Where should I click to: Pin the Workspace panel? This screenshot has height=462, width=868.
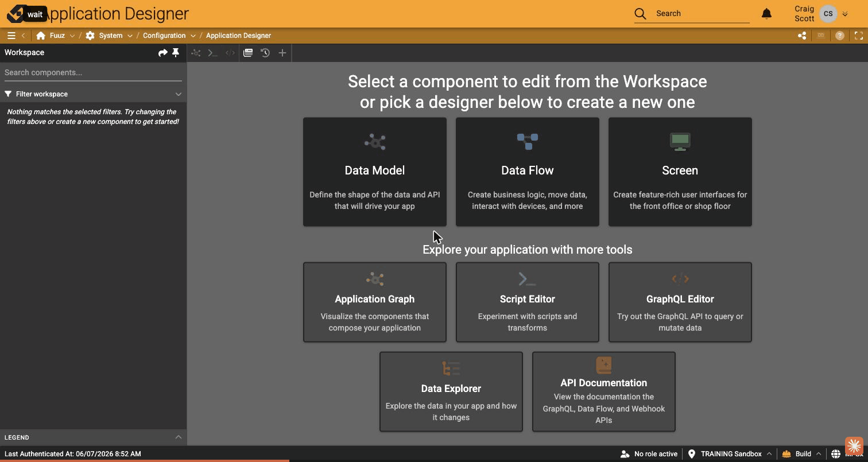point(176,52)
